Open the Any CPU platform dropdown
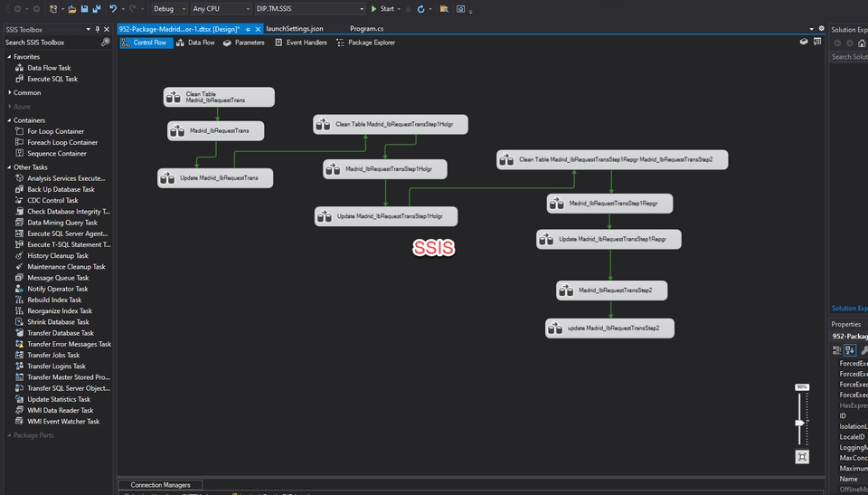 [x=221, y=9]
